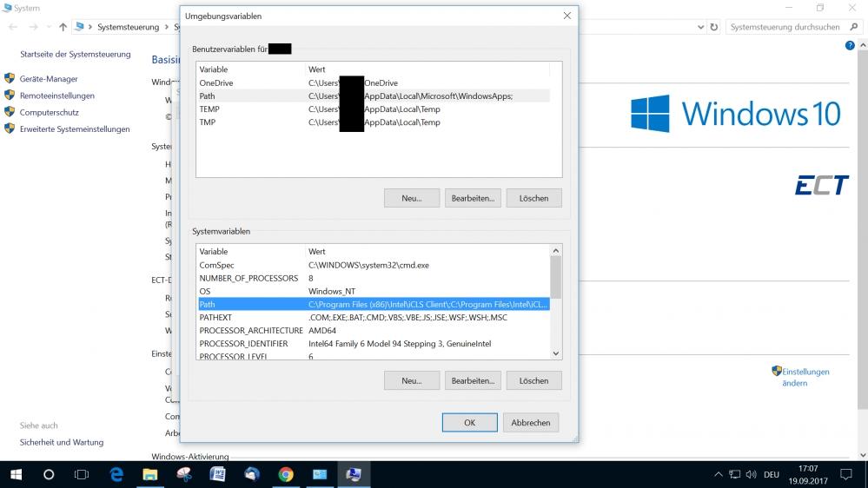
Task: Click the blue help question mark icon
Action: (x=850, y=45)
